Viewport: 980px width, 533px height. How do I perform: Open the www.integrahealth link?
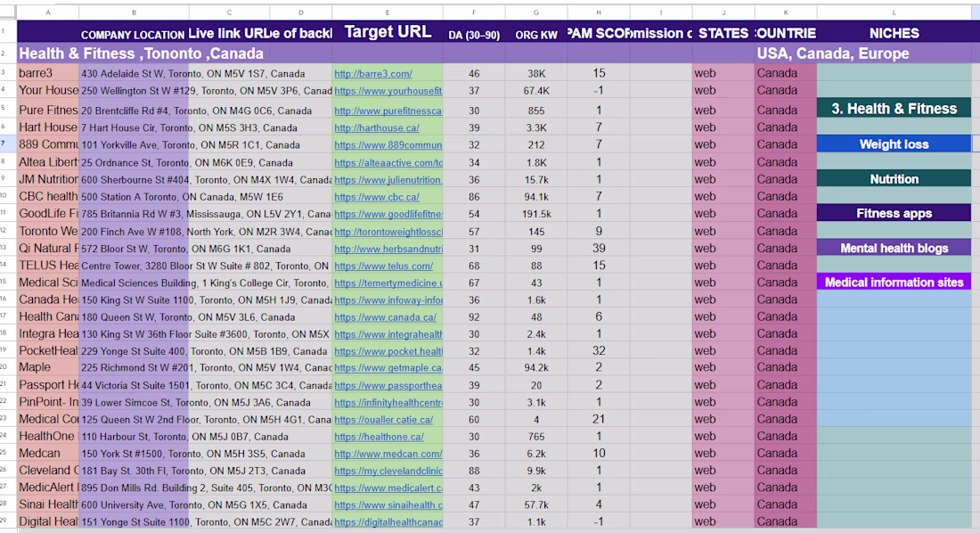(388, 334)
